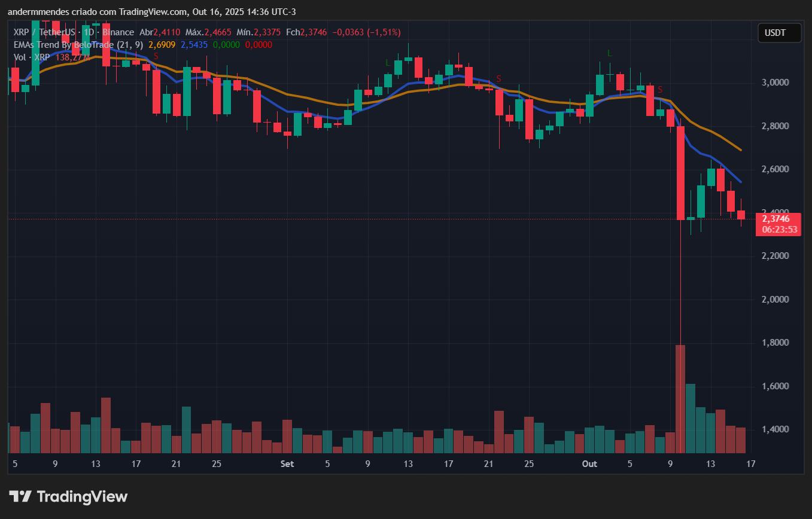This screenshot has width=812, height=519.
Task: Click the TradingView logo icon
Action: pos(20,496)
